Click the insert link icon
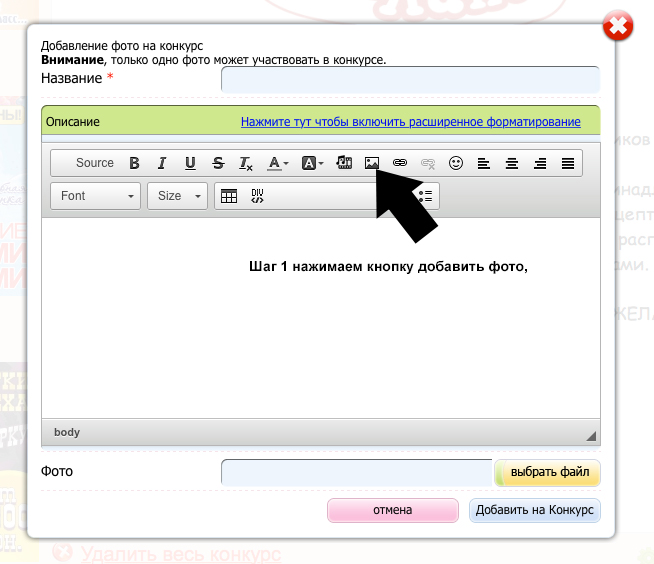The image size is (654, 564). 400,163
